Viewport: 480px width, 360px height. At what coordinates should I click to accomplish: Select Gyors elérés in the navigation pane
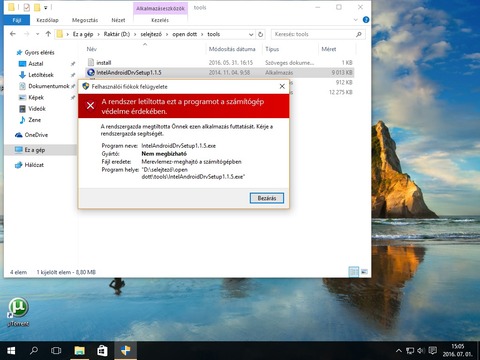39,52
